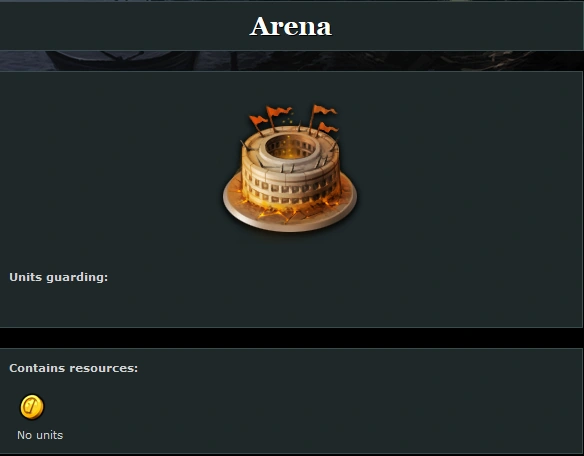Image resolution: width=584 pixels, height=456 pixels.
Task: Select the Arena colosseum building image
Action: point(290,168)
